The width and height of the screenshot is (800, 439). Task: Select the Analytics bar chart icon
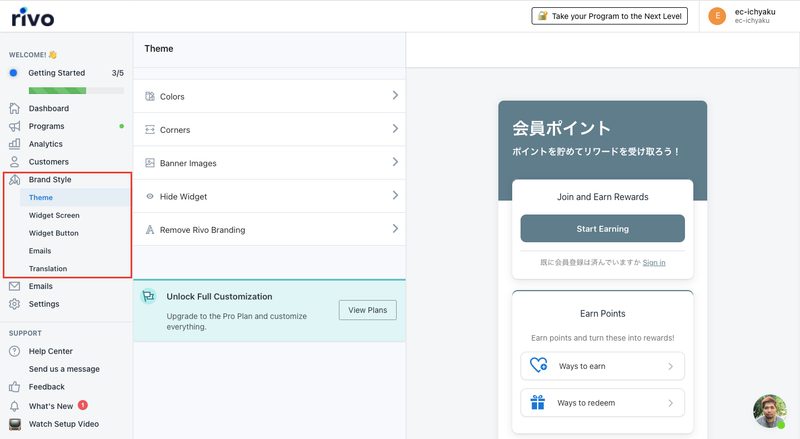click(14, 144)
